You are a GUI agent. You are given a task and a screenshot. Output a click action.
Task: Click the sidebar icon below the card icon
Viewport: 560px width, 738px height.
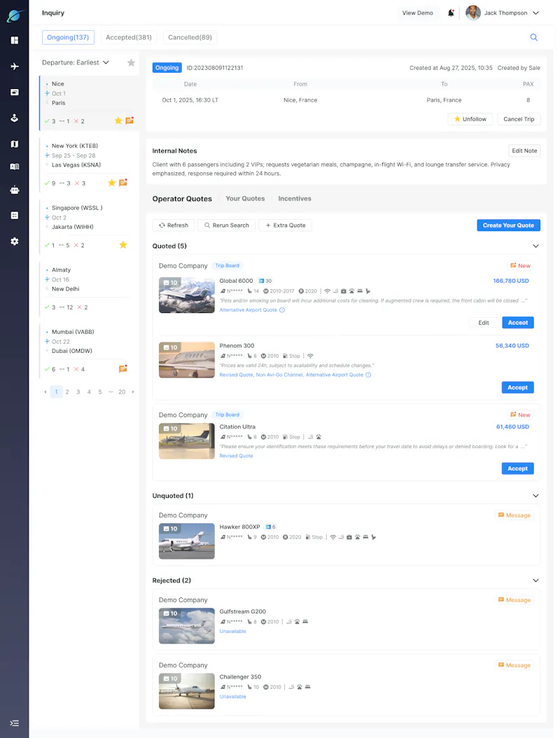point(15,118)
